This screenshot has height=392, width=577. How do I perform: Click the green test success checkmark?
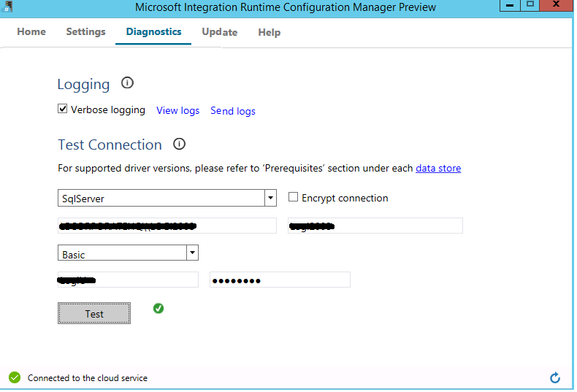coord(158,308)
